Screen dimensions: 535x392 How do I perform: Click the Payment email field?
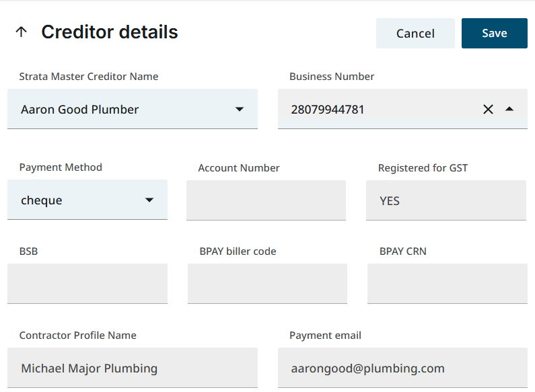402,368
